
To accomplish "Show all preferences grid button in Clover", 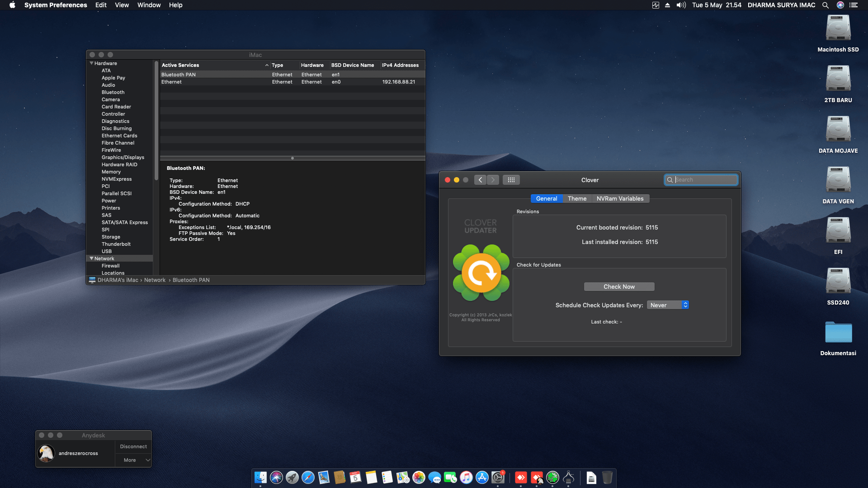I will coord(511,180).
